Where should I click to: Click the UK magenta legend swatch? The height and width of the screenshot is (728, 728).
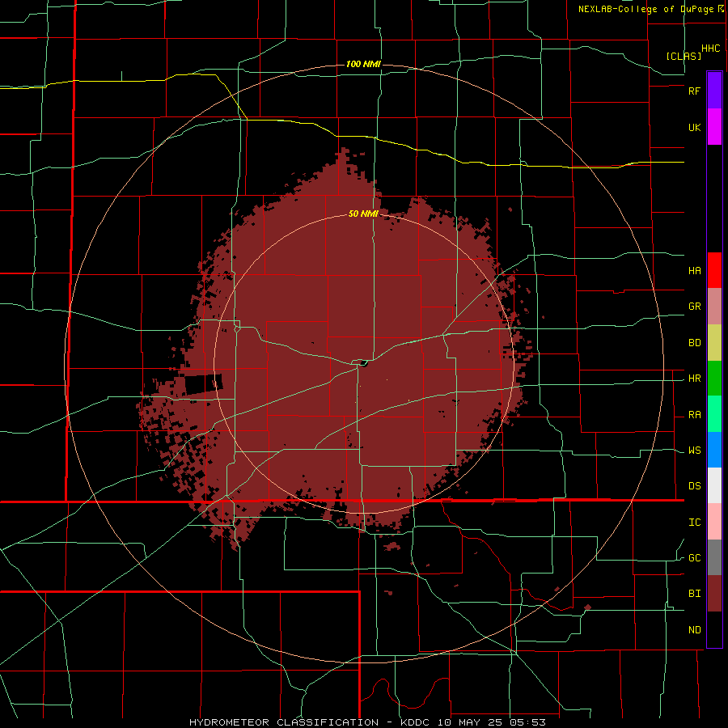[714, 127]
